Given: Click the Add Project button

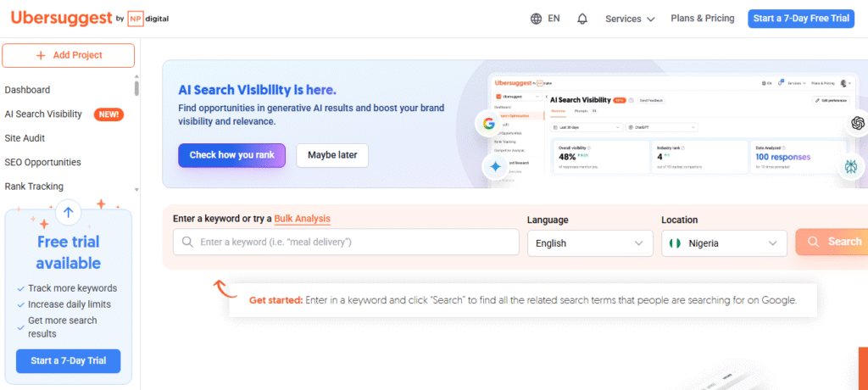Looking at the screenshot, I should pos(68,55).
